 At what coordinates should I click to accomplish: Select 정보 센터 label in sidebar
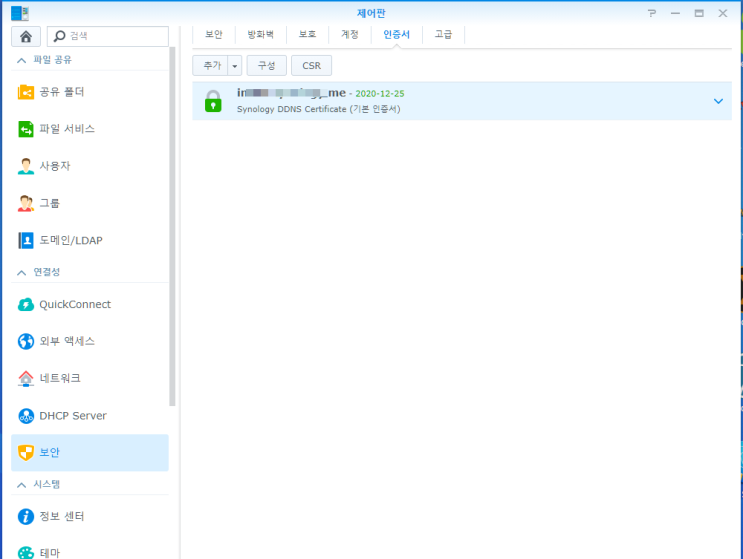click(62, 516)
